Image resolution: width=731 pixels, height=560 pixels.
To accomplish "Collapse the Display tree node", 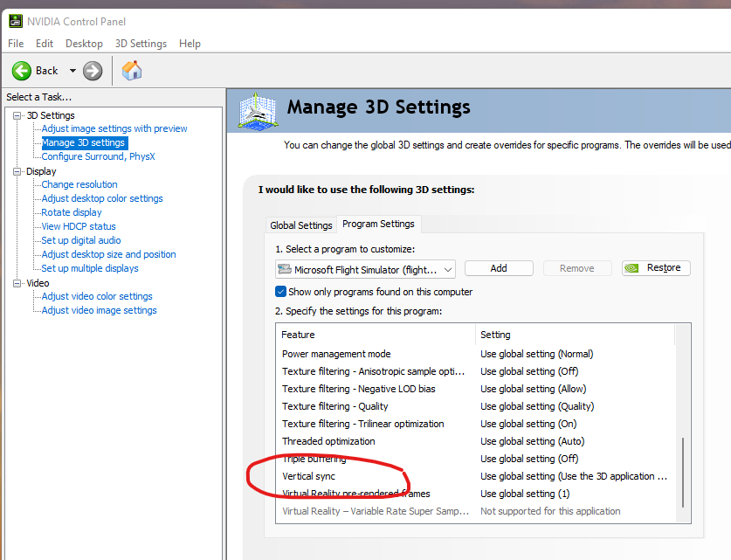I will pos(17,171).
